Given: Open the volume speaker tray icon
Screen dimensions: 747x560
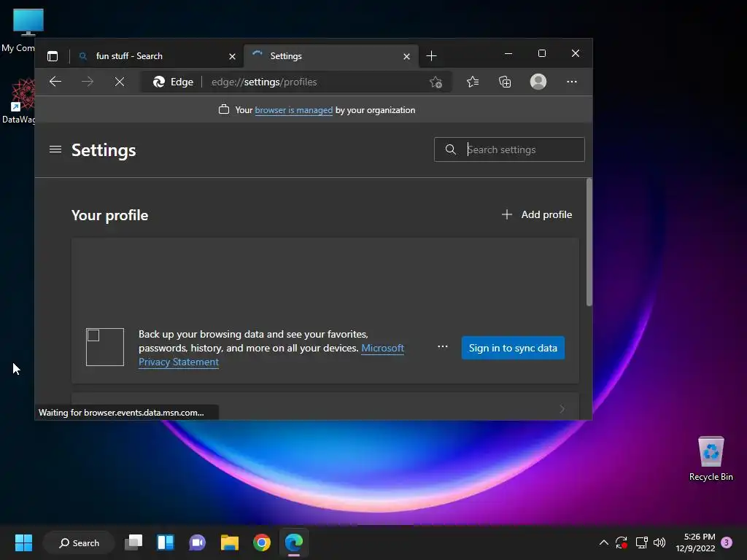Looking at the screenshot, I should point(659,542).
